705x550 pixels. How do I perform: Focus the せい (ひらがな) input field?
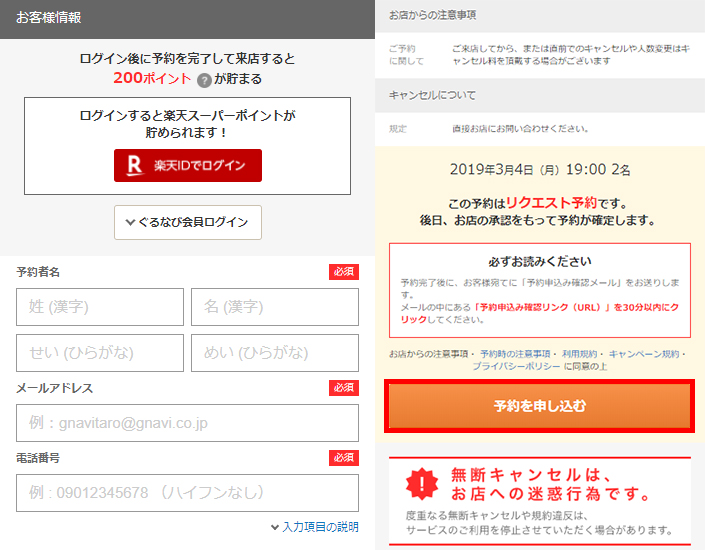click(100, 353)
